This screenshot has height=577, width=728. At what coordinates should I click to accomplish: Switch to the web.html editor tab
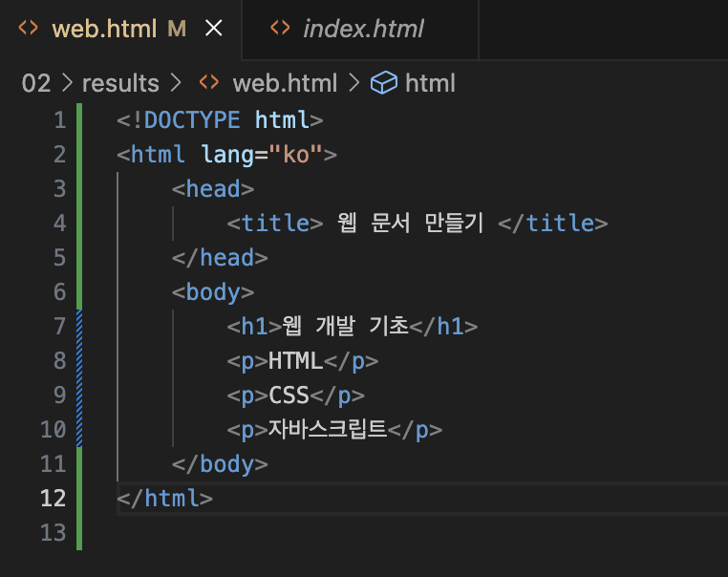tap(120, 29)
